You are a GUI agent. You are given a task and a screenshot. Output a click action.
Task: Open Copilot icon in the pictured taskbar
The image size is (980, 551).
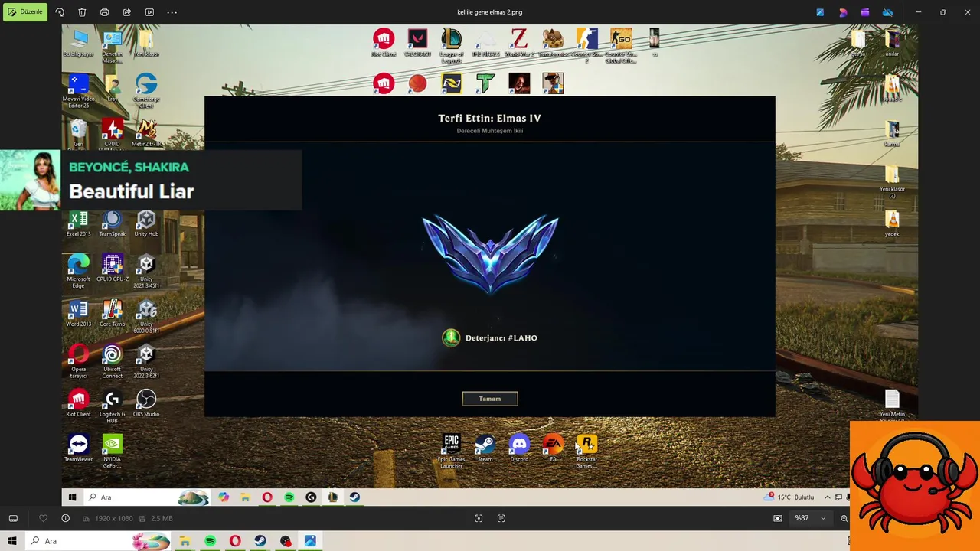223,497
